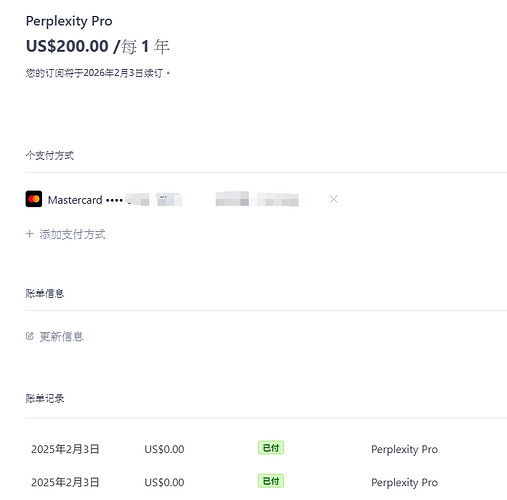
Task: Click the Mastercard logo icon
Action: point(34,199)
